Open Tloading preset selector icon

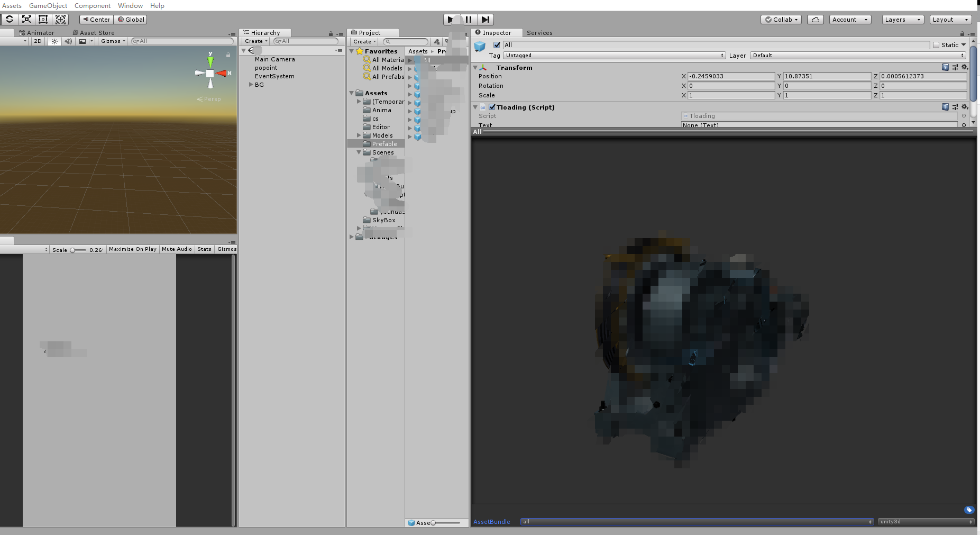(x=955, y=107)
